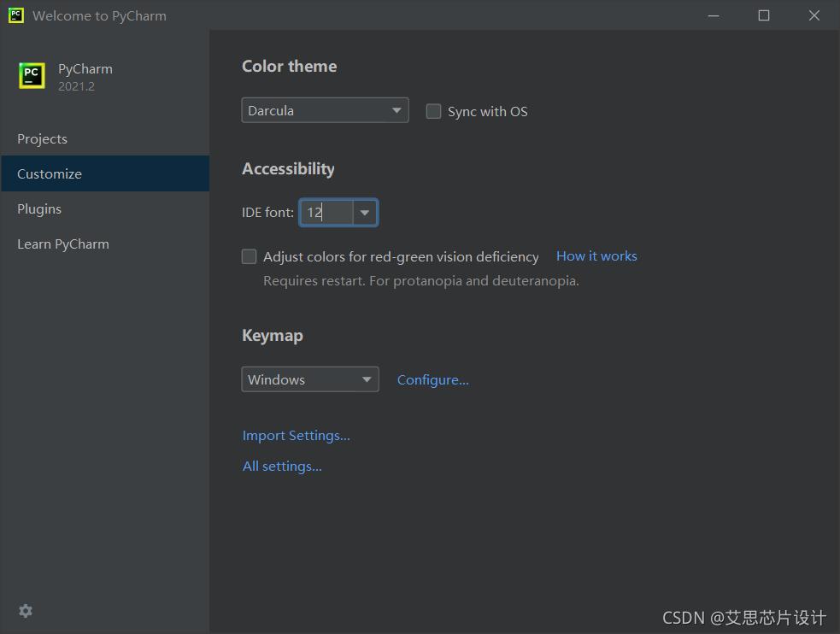The image size is (840, 634).
Task: Click the Configure... keymap link
Action: 433,379
